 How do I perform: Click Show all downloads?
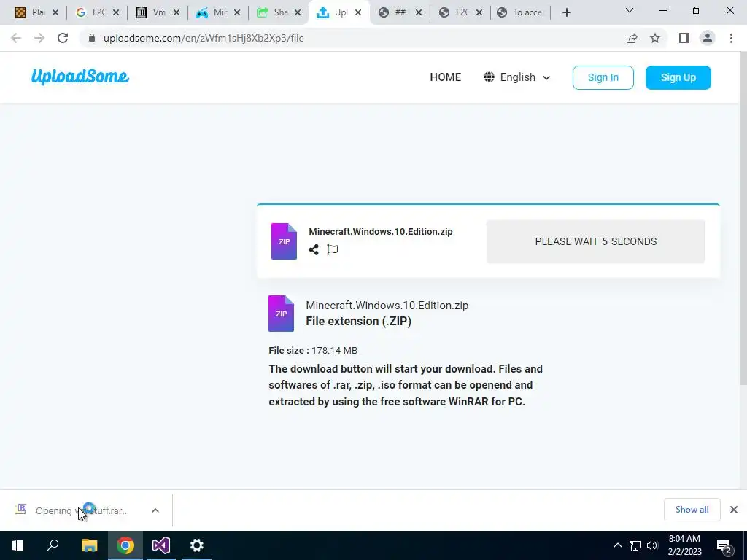click(x=692, y=510)
